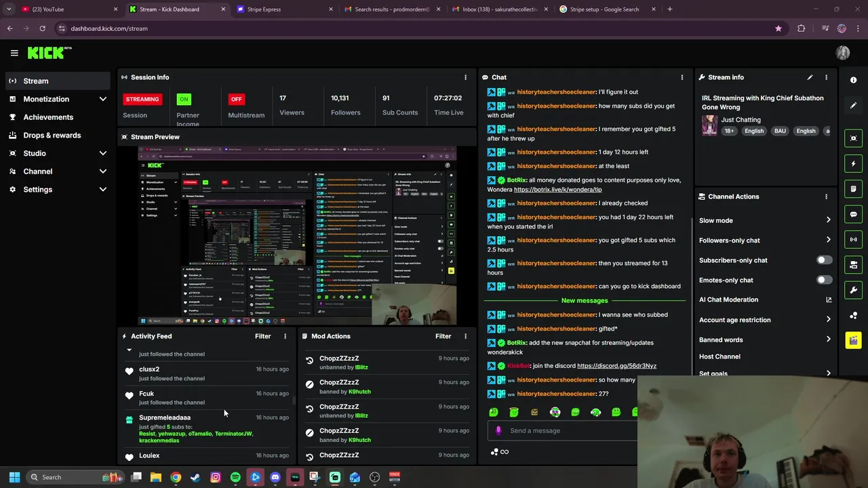
Task: Toggle Subscribers-only chat switch
Action: (824, 260)
